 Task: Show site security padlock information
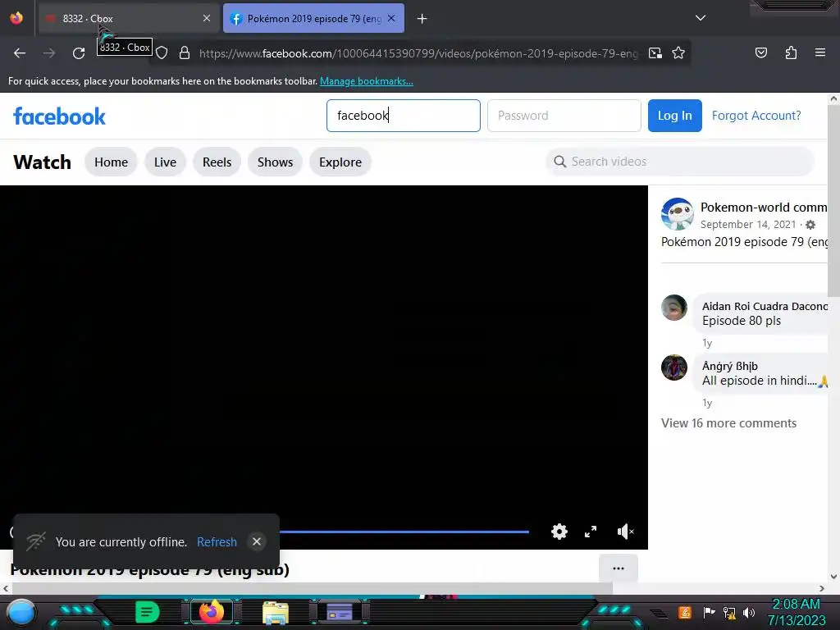pos(185,53)
